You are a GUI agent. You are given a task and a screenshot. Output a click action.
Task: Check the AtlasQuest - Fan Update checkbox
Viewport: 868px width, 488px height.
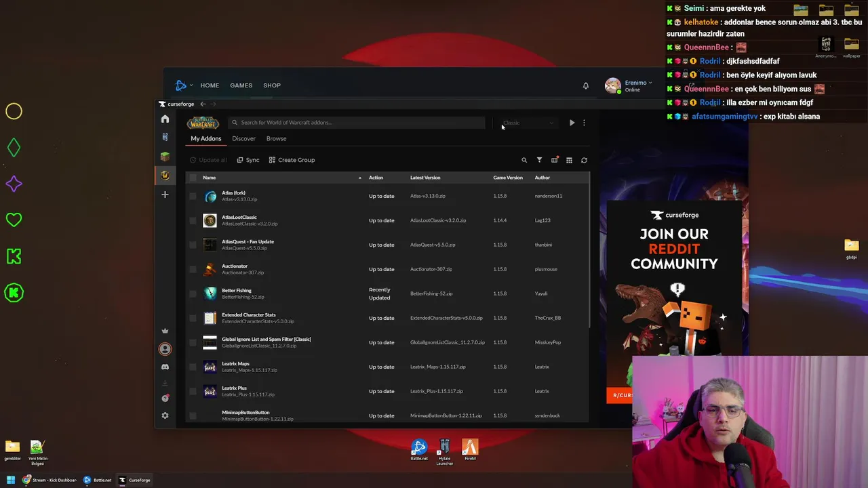pyautogui.click(x=193, y=245)
